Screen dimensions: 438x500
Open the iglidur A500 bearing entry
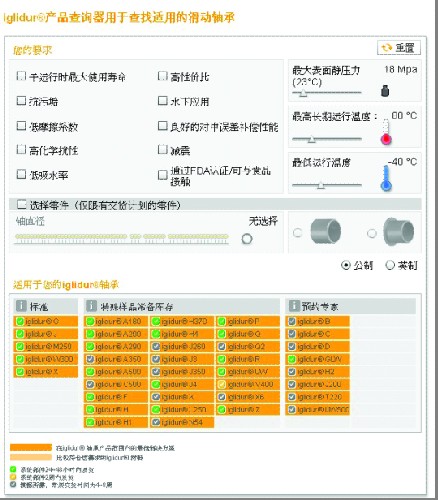(115, 372)
